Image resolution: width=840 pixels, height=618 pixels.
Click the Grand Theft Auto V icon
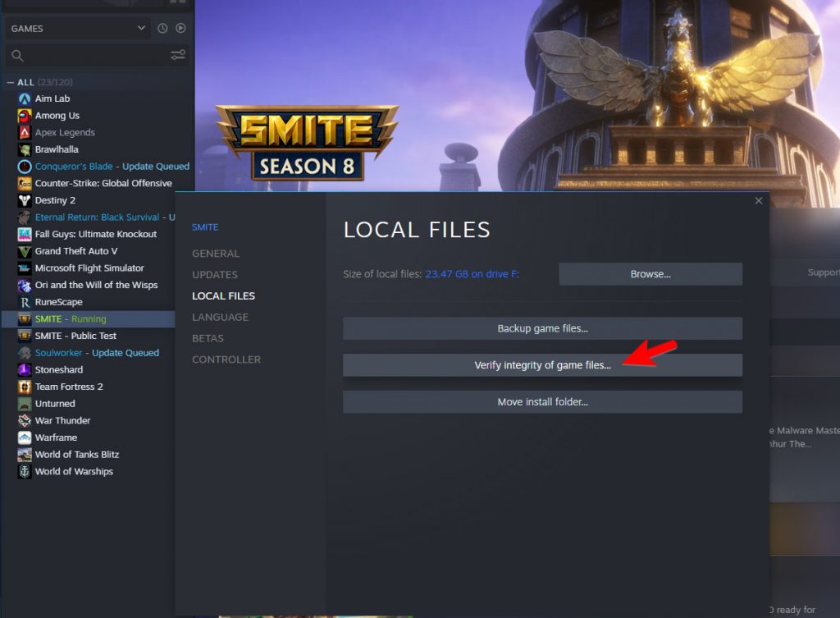tap(24, 251)
